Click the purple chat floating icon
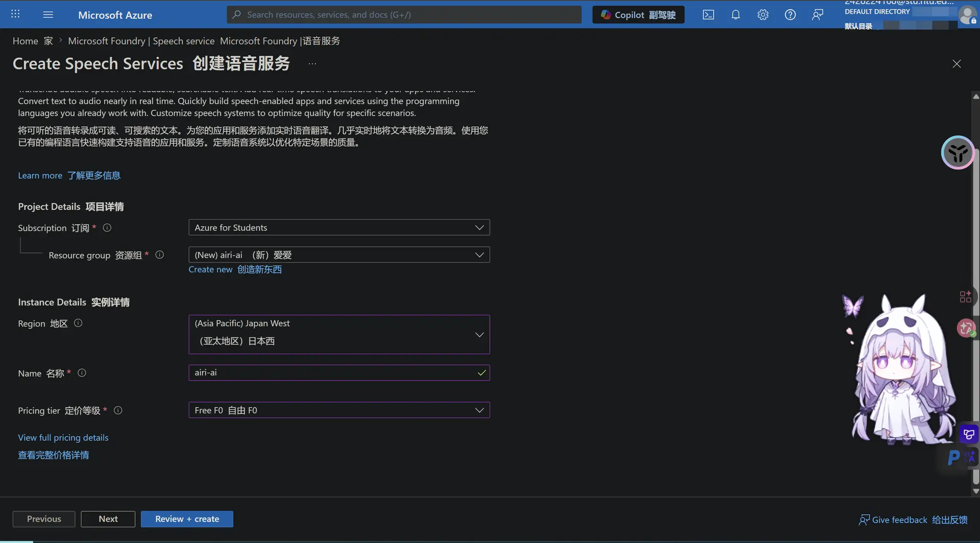The height and width of the screenshot is (543, 980). 969,434
